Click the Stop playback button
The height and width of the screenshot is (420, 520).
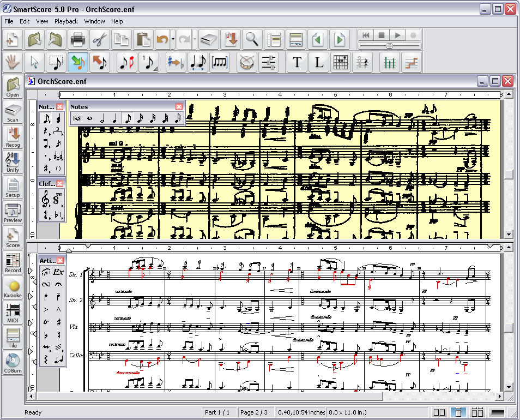point(382,35)
